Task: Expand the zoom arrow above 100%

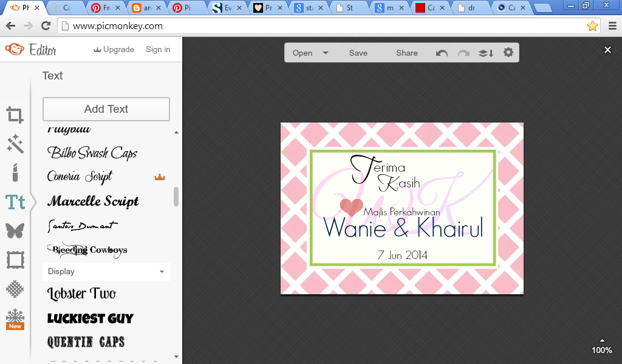Action: pos(602,340)
